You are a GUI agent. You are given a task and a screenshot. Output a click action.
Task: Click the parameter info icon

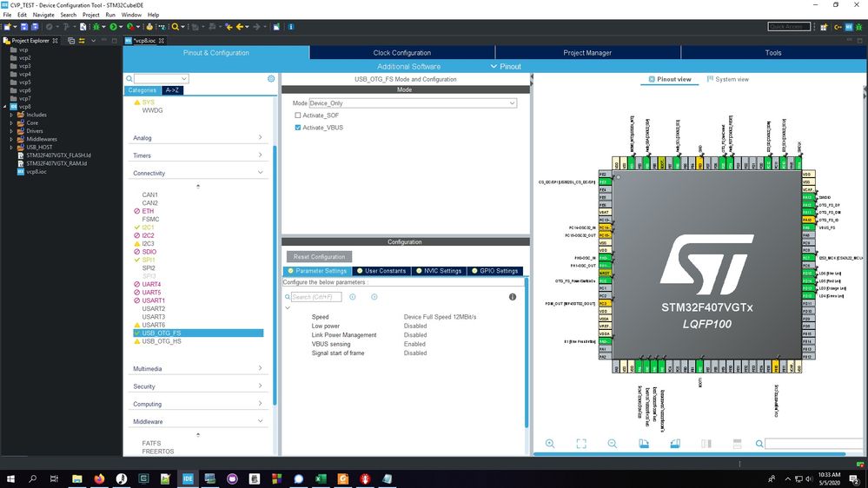[513, 297]
